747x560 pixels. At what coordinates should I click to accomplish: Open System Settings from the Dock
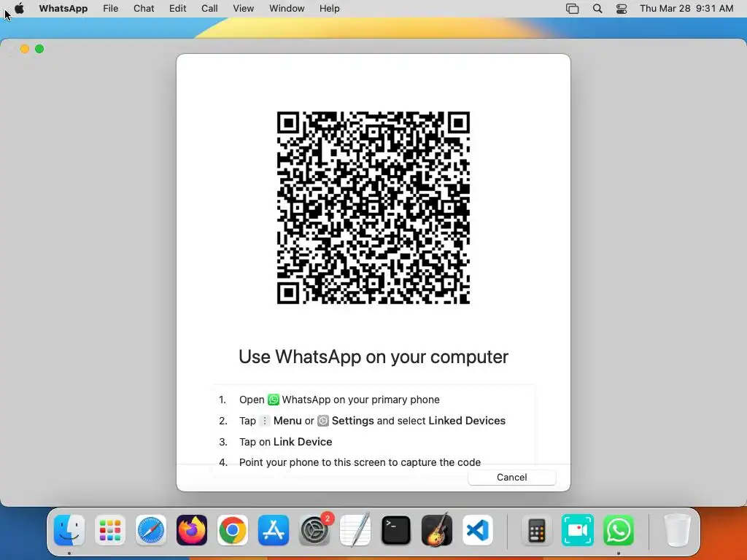tap(314, 530)
